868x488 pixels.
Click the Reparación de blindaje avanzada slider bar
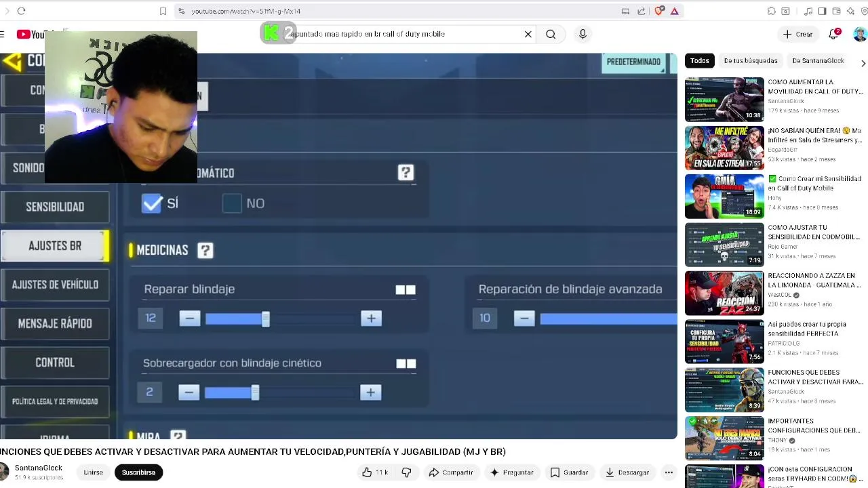tap(608, 319)
